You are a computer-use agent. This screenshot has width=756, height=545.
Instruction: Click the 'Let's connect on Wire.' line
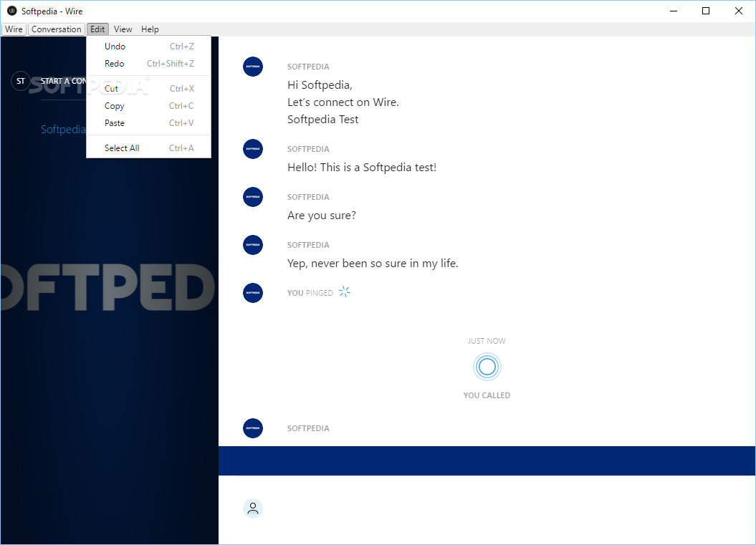pos(343,102)
